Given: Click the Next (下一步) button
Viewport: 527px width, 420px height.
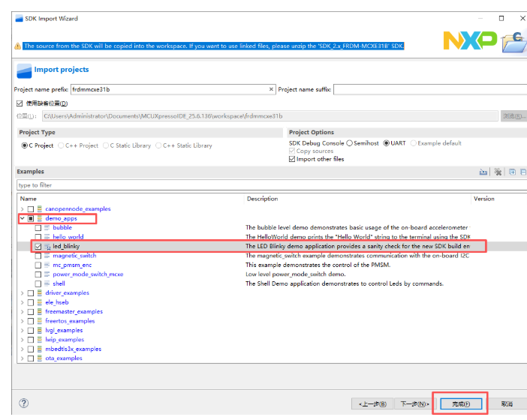Looking at the screenshot, I should coord(414,404).
